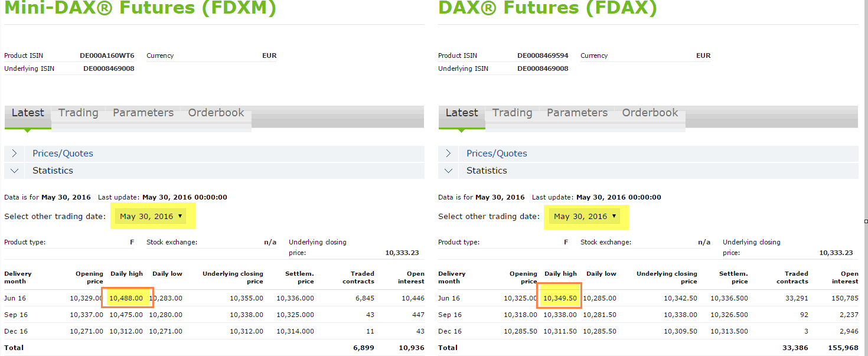This screenshot has width=868, height=356.
Task: Click Sep 16 row in DAX Futures table
Action: point(449,315)
